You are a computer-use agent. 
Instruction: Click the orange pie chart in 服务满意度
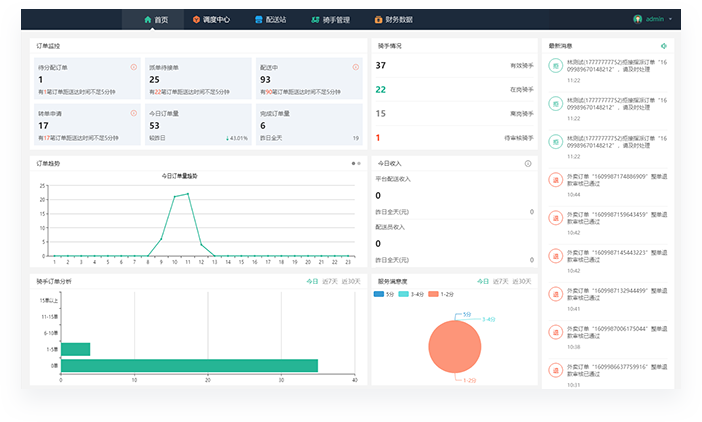(x=456, y=345)
